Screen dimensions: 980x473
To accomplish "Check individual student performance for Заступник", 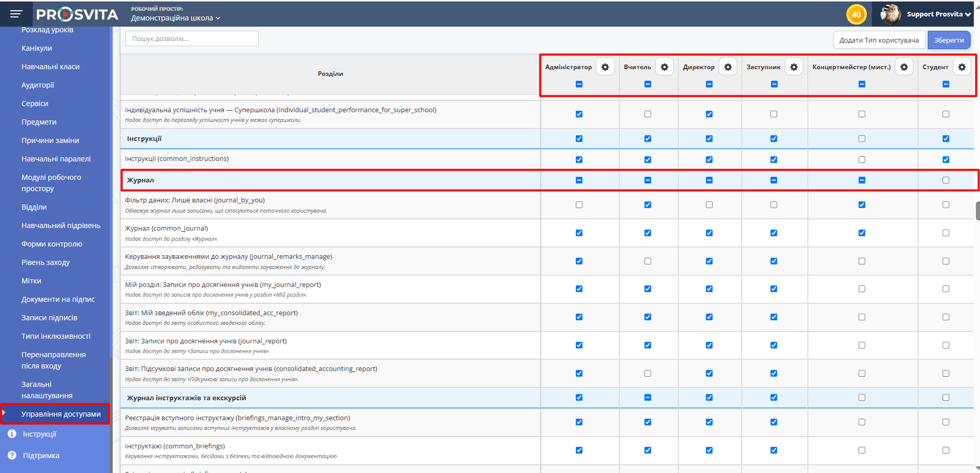I will [774, 114].
